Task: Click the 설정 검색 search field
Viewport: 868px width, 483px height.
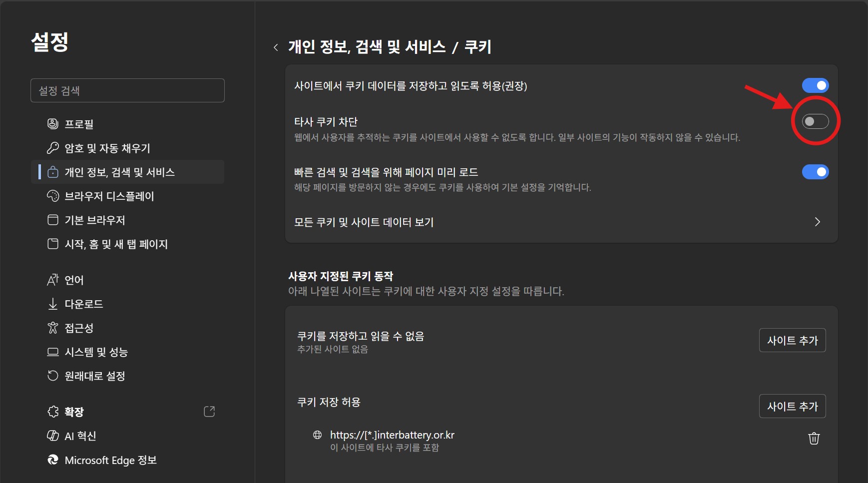Action: pos(127,90)
